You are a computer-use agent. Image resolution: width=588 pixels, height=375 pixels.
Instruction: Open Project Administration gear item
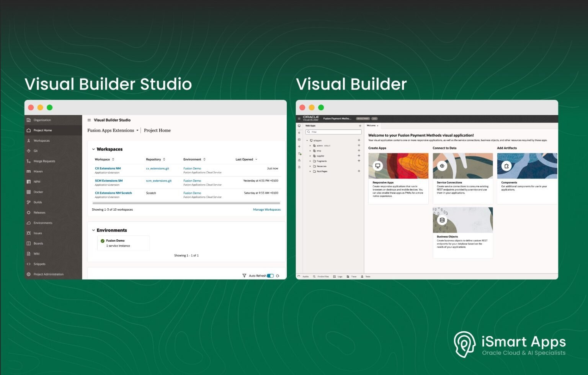coord(53,274)
